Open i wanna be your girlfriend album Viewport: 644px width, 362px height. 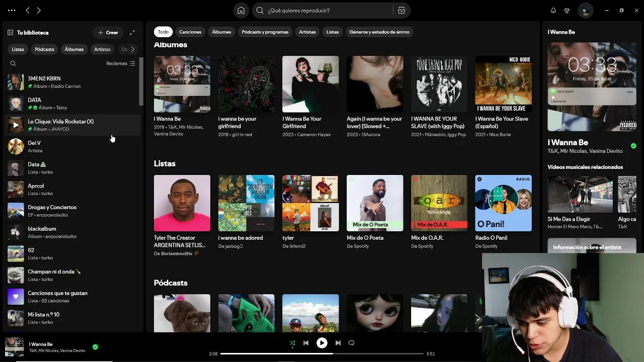point(247,84)
